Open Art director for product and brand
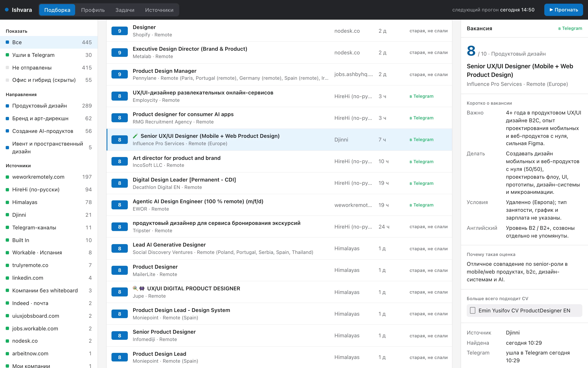Image resolution: width=588 pixels, height=368 pixels. (x=279, y=161)
